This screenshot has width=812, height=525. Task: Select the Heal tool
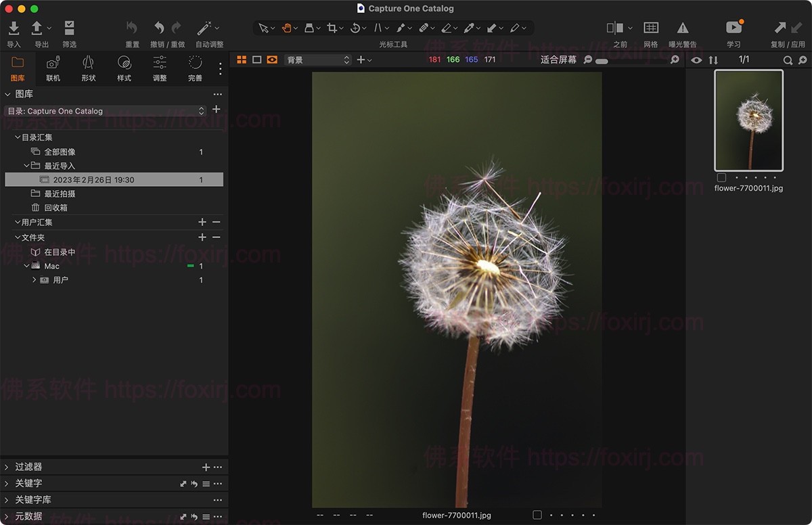(x=425, y=28)
